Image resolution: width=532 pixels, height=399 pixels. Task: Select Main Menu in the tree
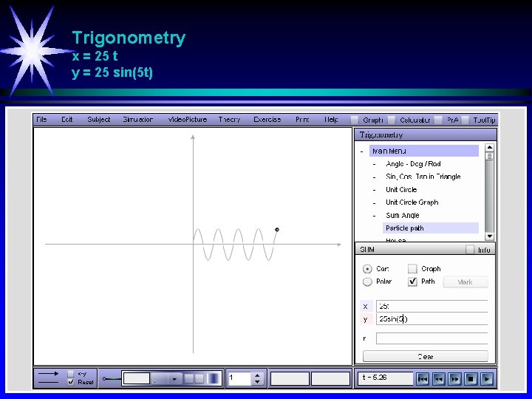424,151
